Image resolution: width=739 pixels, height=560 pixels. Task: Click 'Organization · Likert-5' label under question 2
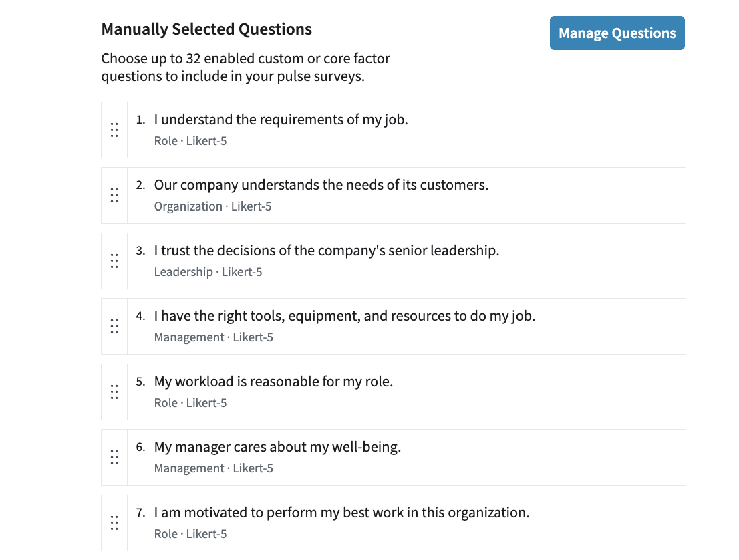(x=212, y=206)
